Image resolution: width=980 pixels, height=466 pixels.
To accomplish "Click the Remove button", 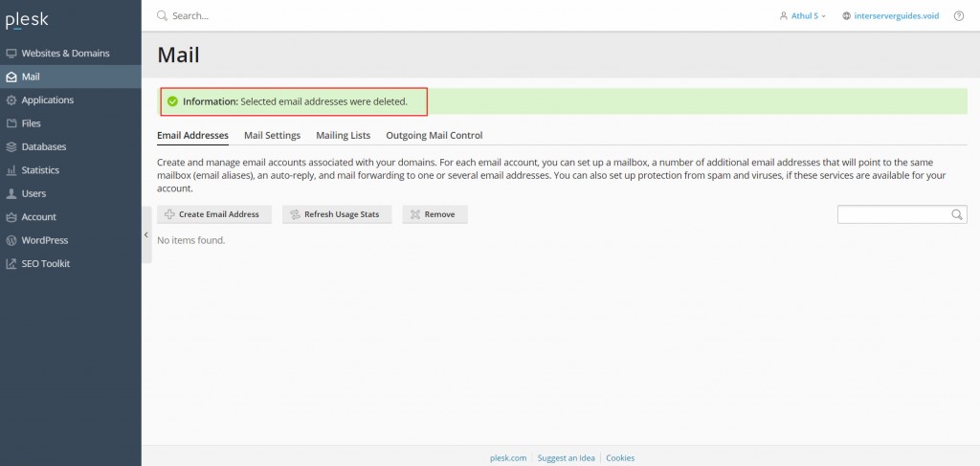I will [434, 214].
